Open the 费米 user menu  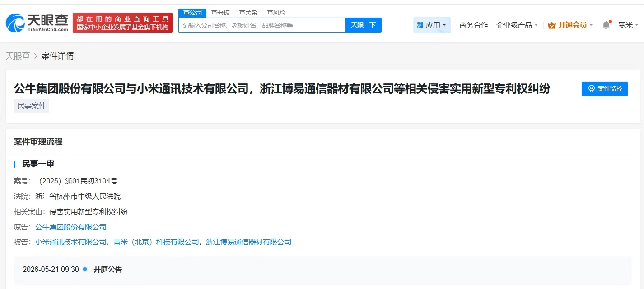[628, 25]
